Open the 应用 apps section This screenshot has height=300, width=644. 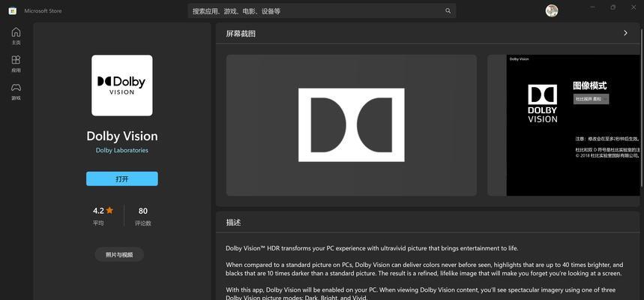point(16,64)
